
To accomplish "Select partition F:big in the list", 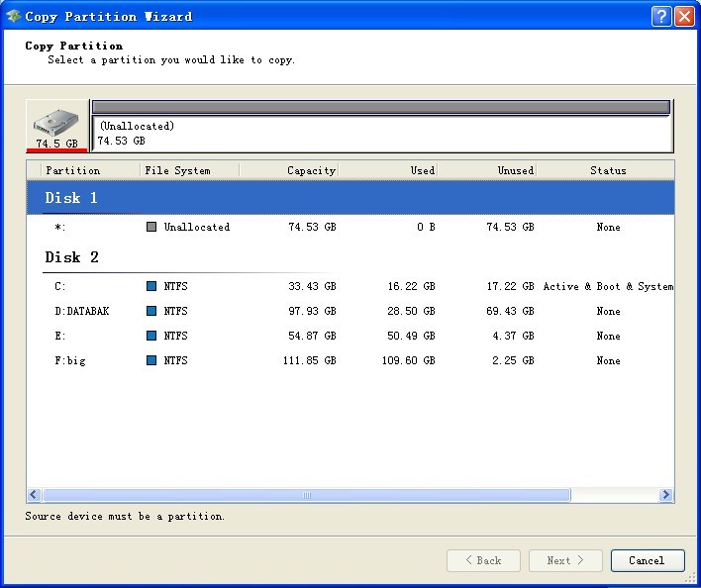I will (350, 360).
